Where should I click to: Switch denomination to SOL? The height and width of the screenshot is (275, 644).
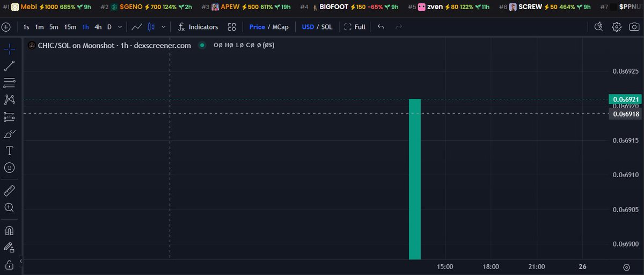(327, 27)
